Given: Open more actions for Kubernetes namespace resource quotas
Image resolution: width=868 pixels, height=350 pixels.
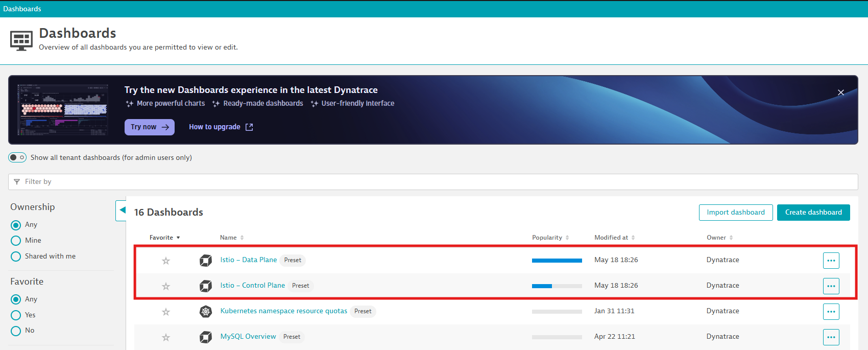Looking at the screenshot, I should point(831,312).
